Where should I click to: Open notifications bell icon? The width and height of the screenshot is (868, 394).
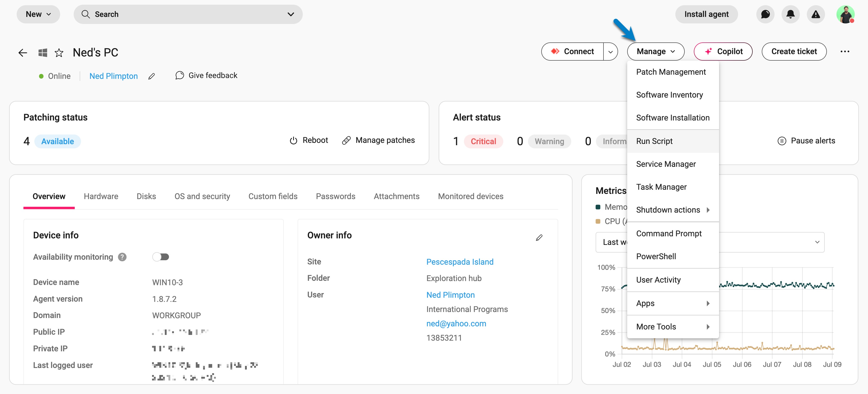tap(790, 14)
